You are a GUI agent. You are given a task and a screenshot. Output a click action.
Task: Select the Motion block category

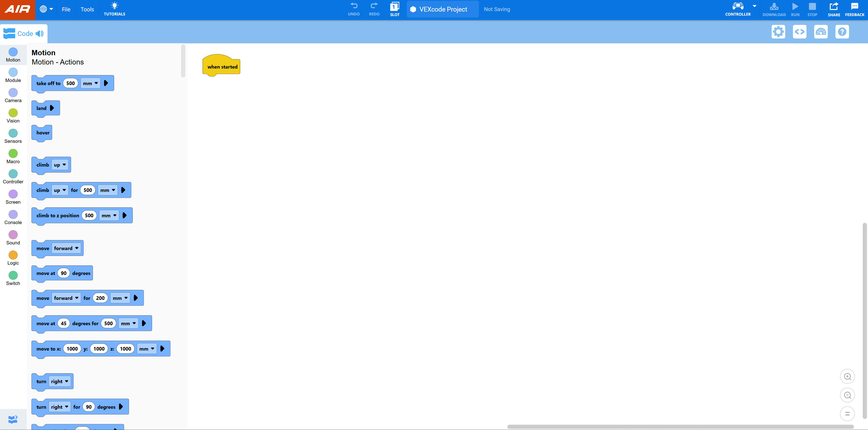click(x=13, y=55)
